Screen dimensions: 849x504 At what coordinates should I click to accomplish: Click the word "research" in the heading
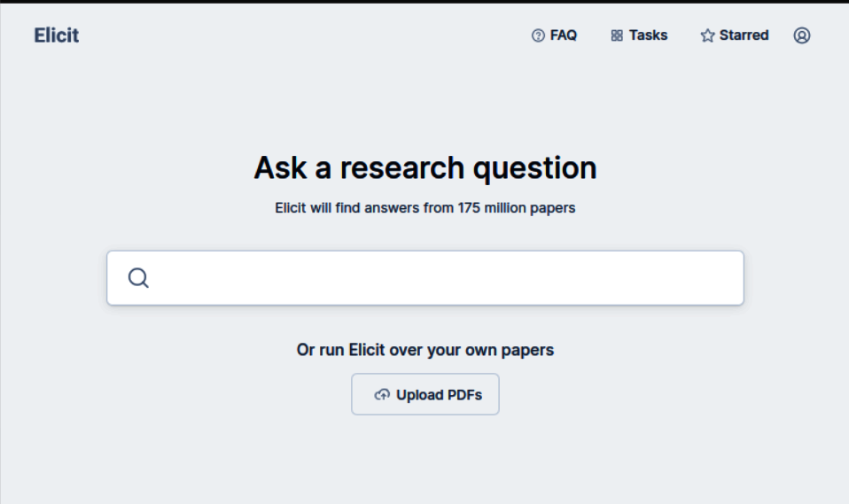click(401, 167)
